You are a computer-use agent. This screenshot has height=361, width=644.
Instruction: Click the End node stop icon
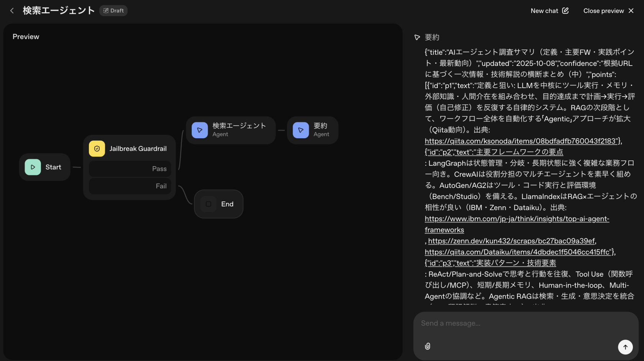click(209, 204)
